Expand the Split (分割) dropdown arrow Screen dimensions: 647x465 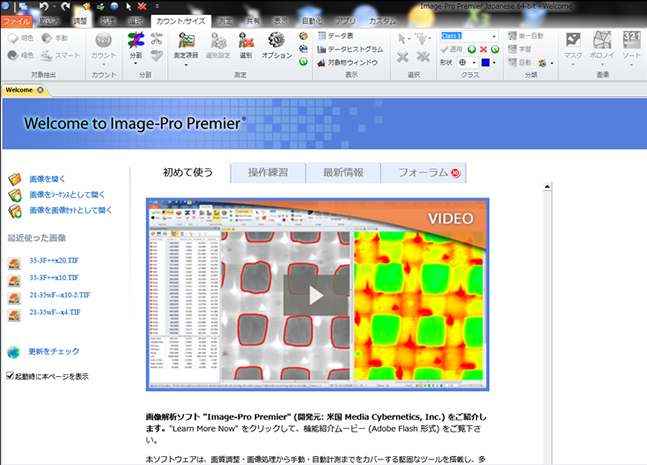[136, 64]
